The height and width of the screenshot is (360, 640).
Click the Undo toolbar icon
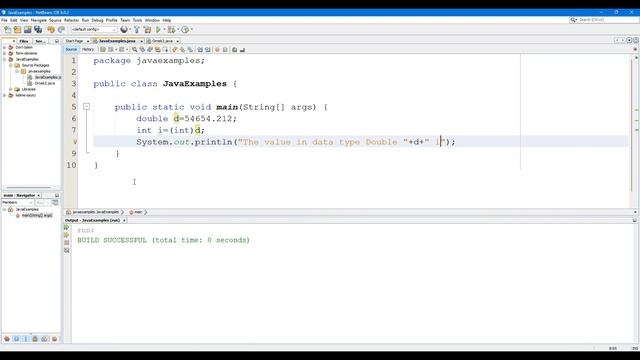(51, 29)
